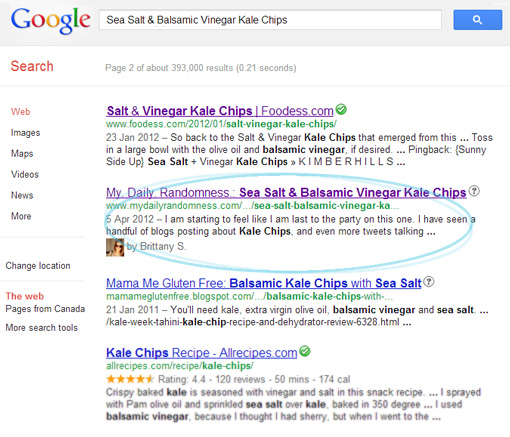Expand More search categories
Image resolution: width=510 pixels, height=437 pixels.
point(21,216)
